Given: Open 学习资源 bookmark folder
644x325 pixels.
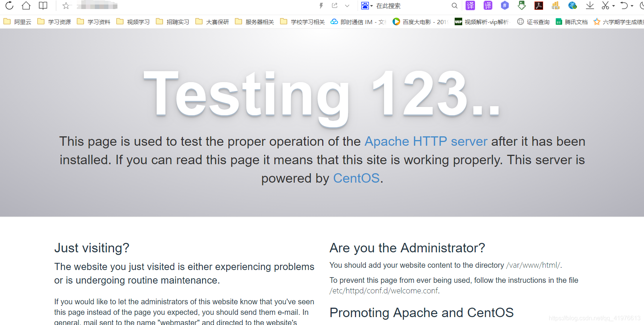Looking at the screenshot, I should click(54, 22).
